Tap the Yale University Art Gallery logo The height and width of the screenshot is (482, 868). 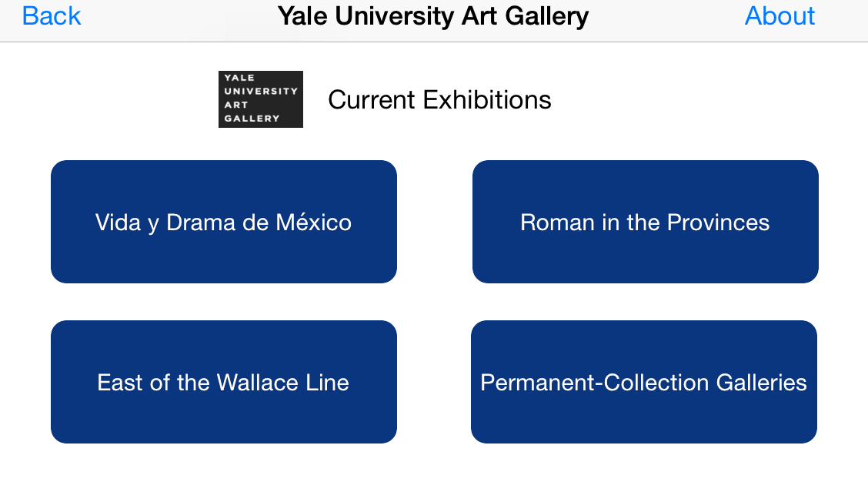(x=260, y=99)
